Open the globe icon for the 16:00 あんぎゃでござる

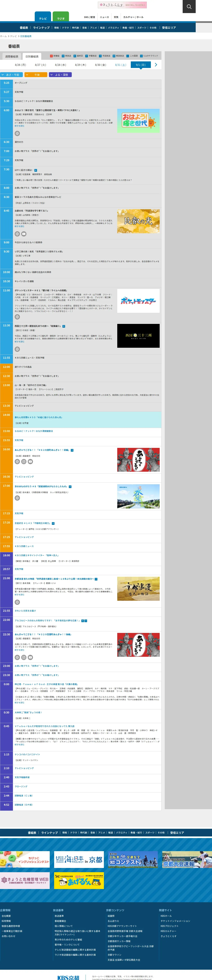click(x=17, y=461)
